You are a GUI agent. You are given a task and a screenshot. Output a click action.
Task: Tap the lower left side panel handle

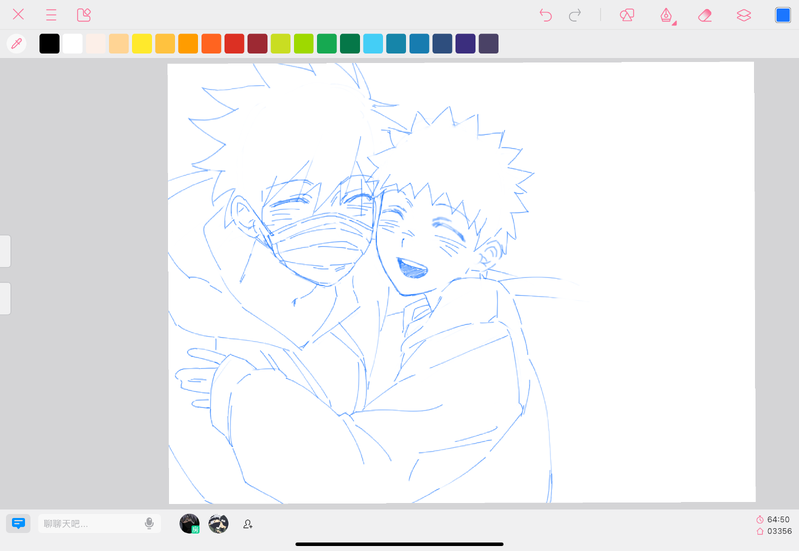[5, 299]
